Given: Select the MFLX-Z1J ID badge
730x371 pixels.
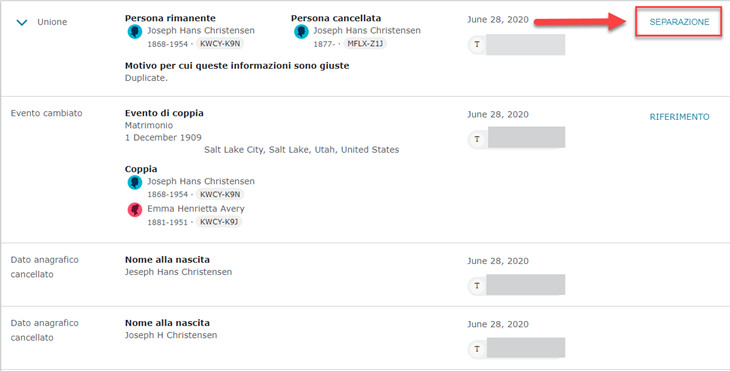Looking at the screenshot, I should (x=365, y=44).
